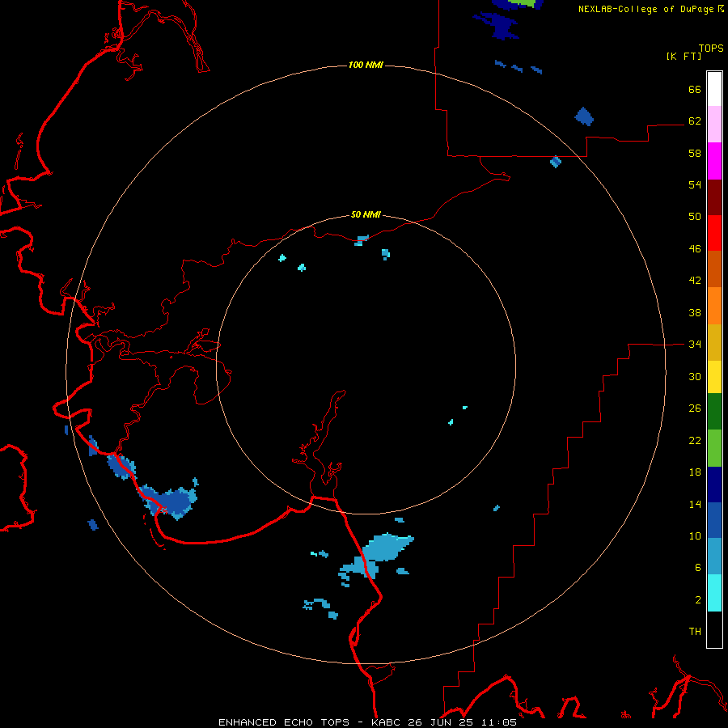Click the 30 legend value
Screen dimensions: 728x728
pyautogui.click(x=695, y=376)
